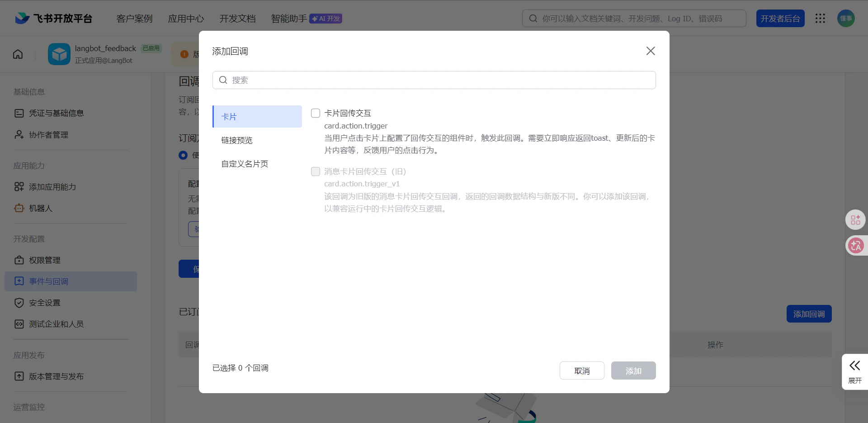Open the home icon in the sidebar
This screenshot has height=423, width=868.
point(17,54)
